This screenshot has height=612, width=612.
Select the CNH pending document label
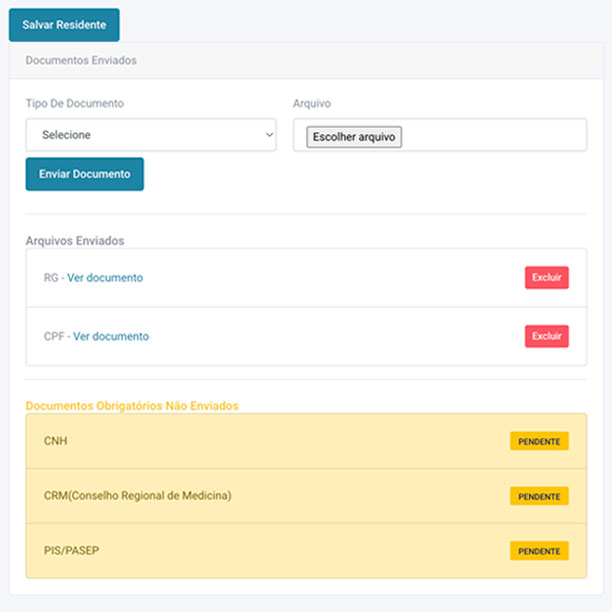(56, 441)
